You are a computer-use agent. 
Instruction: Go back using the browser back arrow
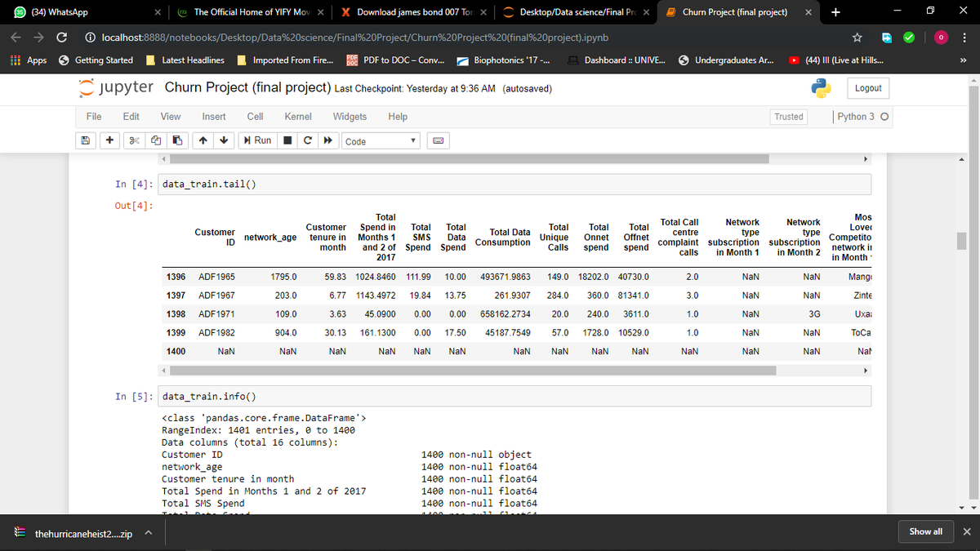point(16,38)
